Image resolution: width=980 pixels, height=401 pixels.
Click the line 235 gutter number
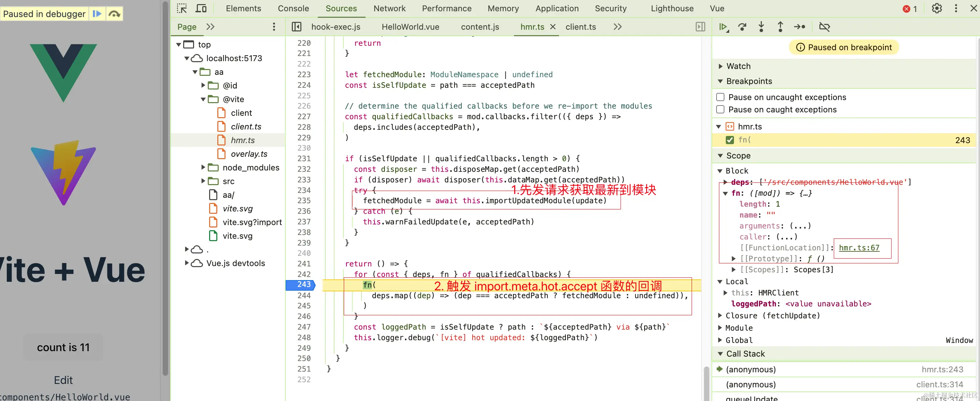(x=303, y=200)
